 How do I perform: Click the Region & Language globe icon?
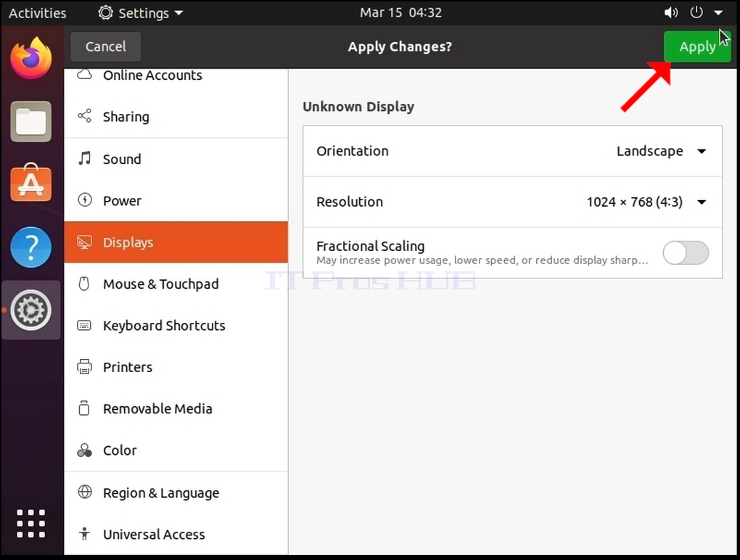tap(84, 492)
